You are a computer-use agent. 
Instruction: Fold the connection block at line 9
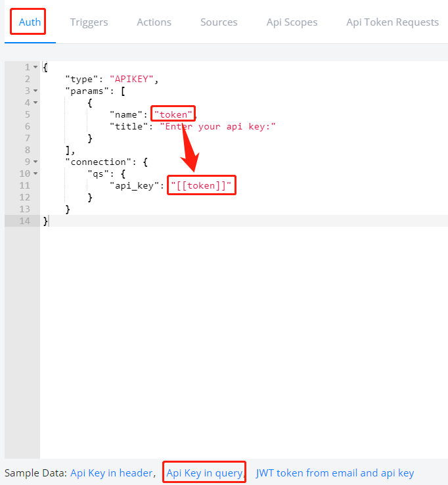pos(35,162)
